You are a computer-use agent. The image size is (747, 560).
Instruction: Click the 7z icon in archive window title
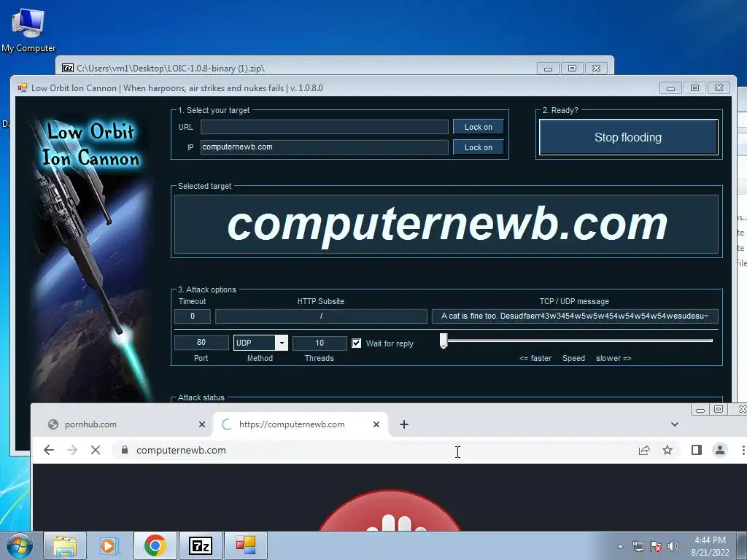(x=68, y=68)
